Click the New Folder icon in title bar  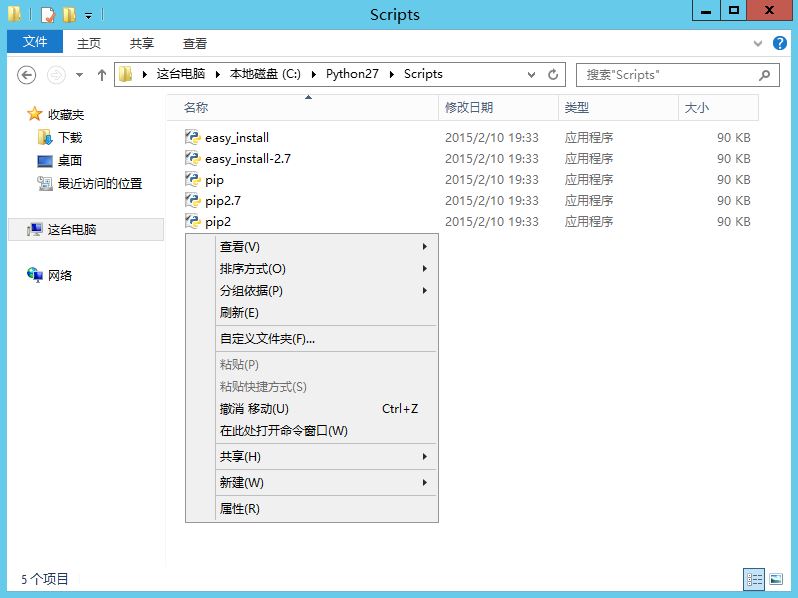coord(69,15)
